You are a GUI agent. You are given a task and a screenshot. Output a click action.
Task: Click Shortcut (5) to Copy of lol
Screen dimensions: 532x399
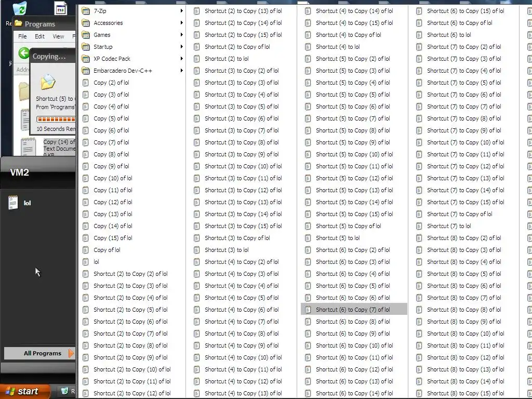click(x=349, y=226)
